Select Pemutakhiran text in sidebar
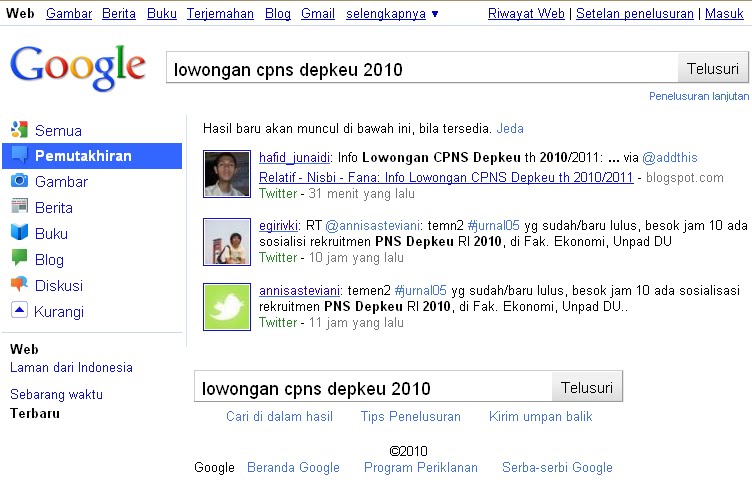This screenshot has height=490, width=752. point(83,156)
